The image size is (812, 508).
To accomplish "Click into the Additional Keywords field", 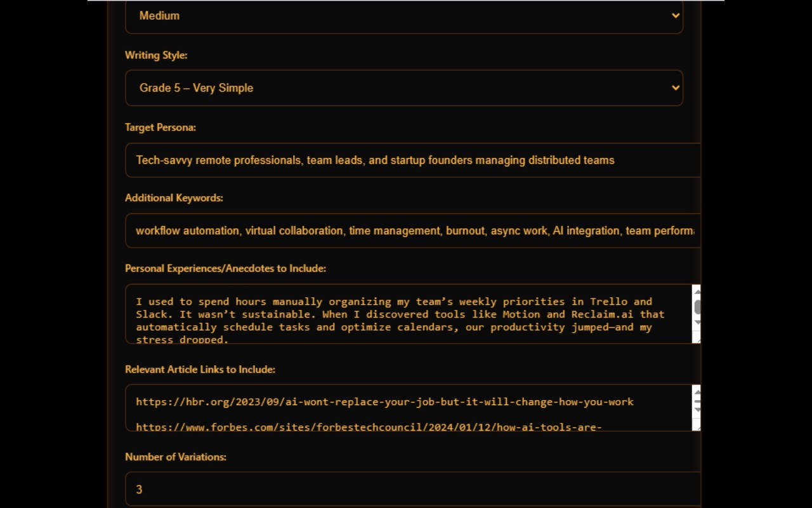I will 413,231.
